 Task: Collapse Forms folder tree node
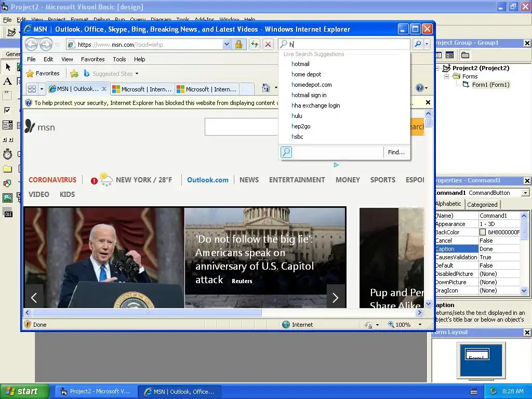point(446,77)
